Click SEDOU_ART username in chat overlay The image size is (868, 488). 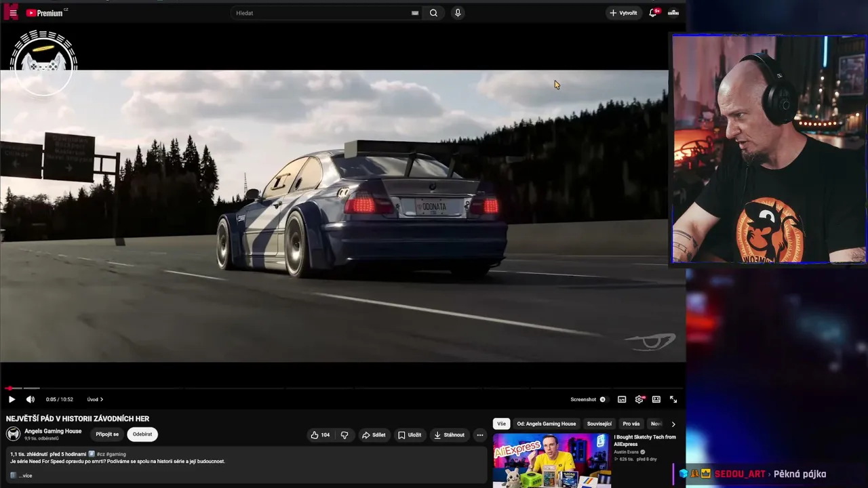(x=740, y=474)
